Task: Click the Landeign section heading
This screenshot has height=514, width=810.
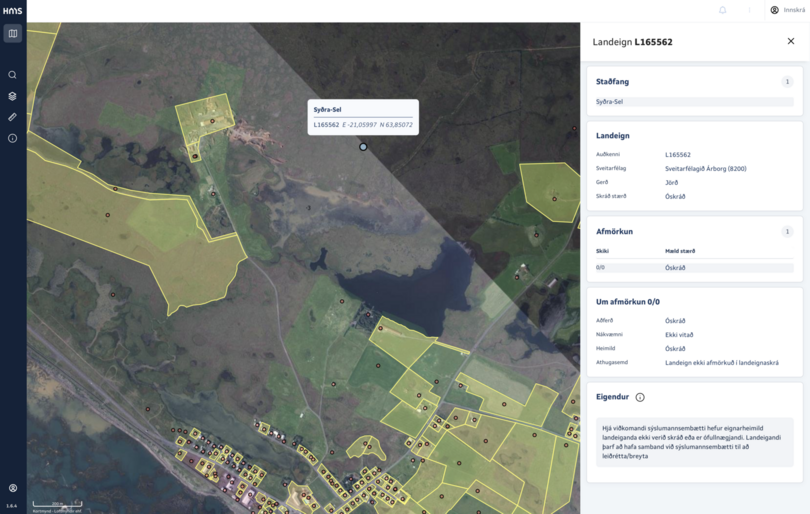Action: coord(613,135)
